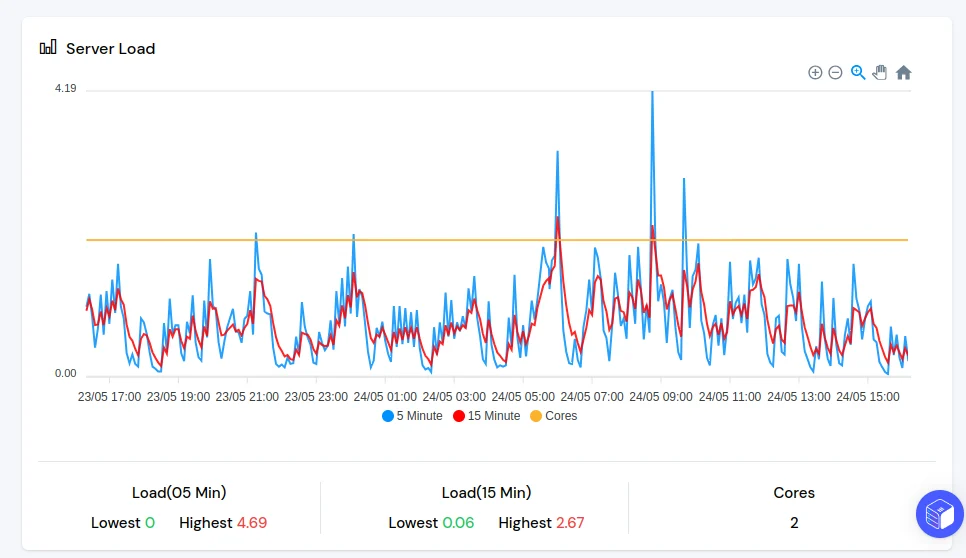Click the 24/05 15:00 axis label
This screenshot has width=966, height=558.
point(868,397)
